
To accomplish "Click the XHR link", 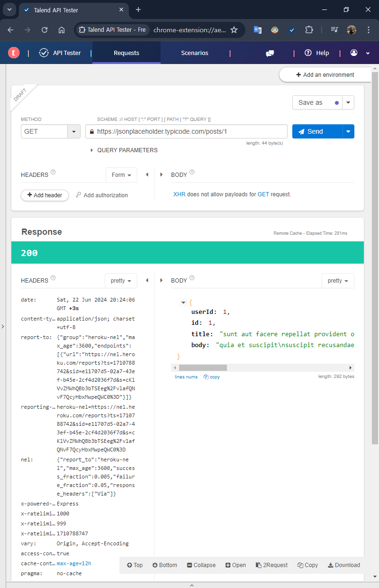I will tap(179, 194).
